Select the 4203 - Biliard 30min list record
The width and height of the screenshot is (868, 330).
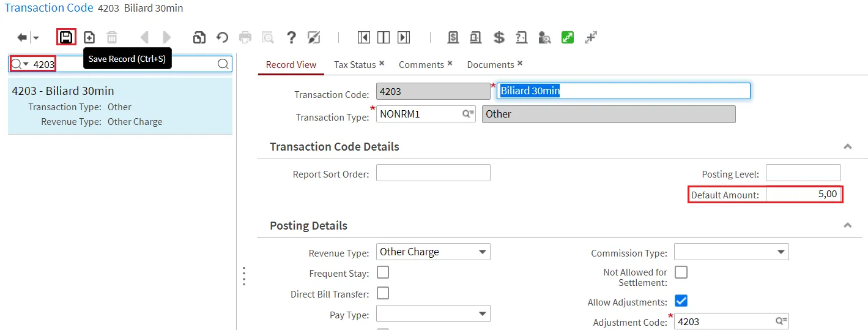click(x=120, y=106)
